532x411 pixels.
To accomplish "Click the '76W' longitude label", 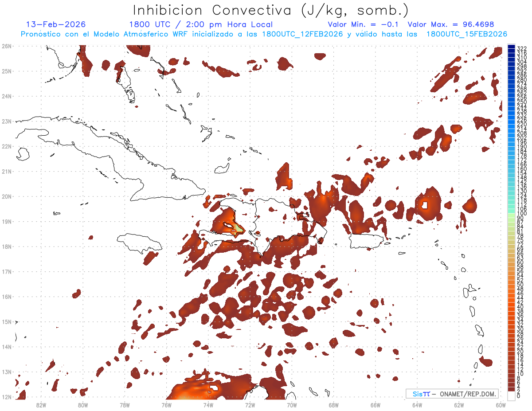I will coord(167,405).
